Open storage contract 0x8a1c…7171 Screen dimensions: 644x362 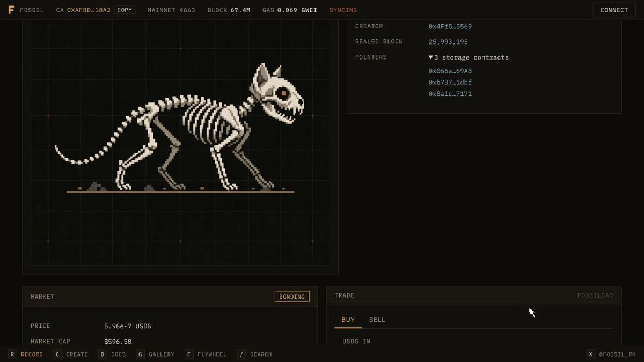pos(450,94)
